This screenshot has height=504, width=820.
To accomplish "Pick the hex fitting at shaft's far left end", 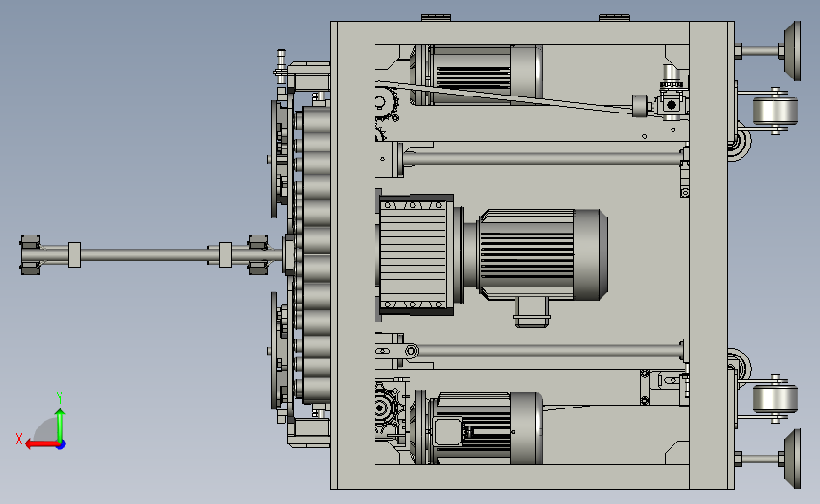I will click(30, 254).
